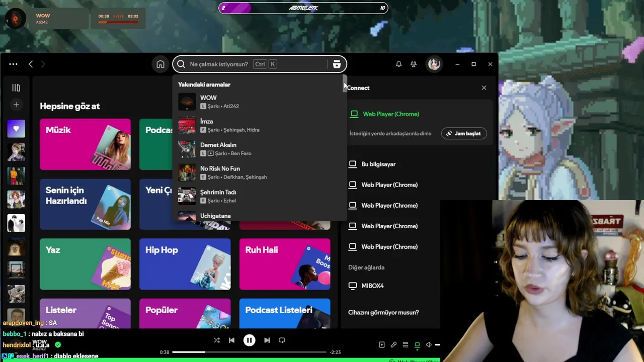Screen dimensions: 644x362
Task: Skip to next track
Action: pos(267,340)
